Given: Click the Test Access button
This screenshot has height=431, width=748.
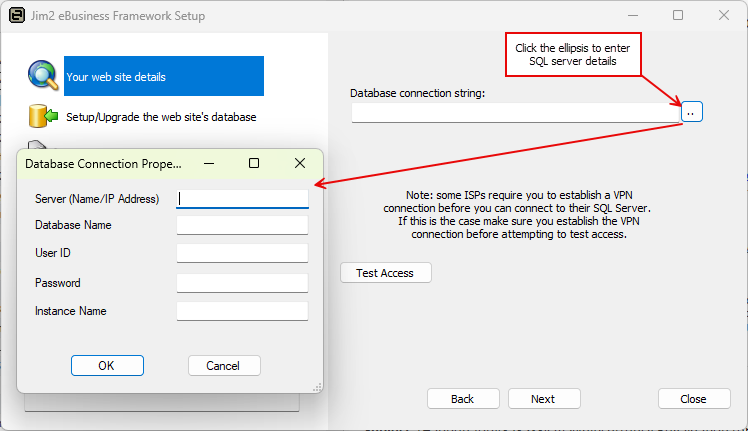Looking at the screenshot, I should click(385, 273).
